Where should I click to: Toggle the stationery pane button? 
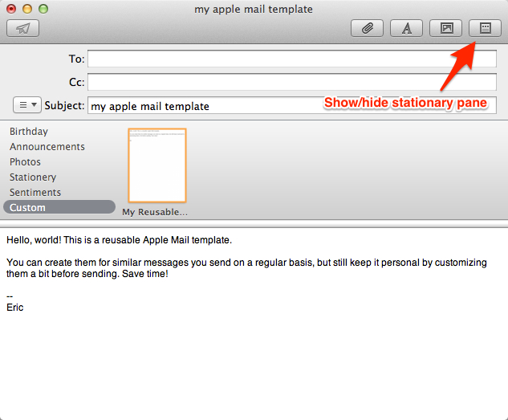485,28
